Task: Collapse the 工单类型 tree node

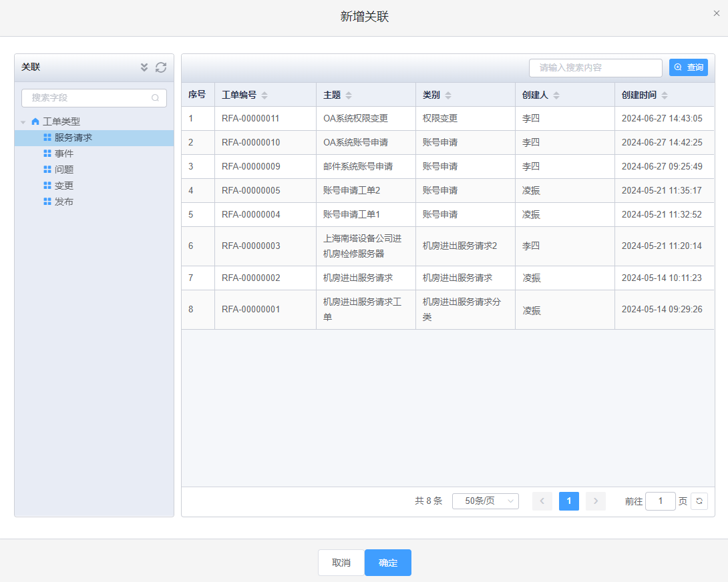Action: [23, 122]
